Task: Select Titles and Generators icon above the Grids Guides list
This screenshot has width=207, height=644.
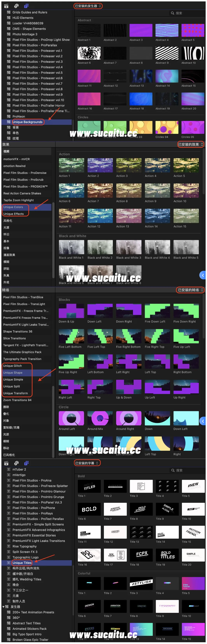Action: click(x=26, y=6)
